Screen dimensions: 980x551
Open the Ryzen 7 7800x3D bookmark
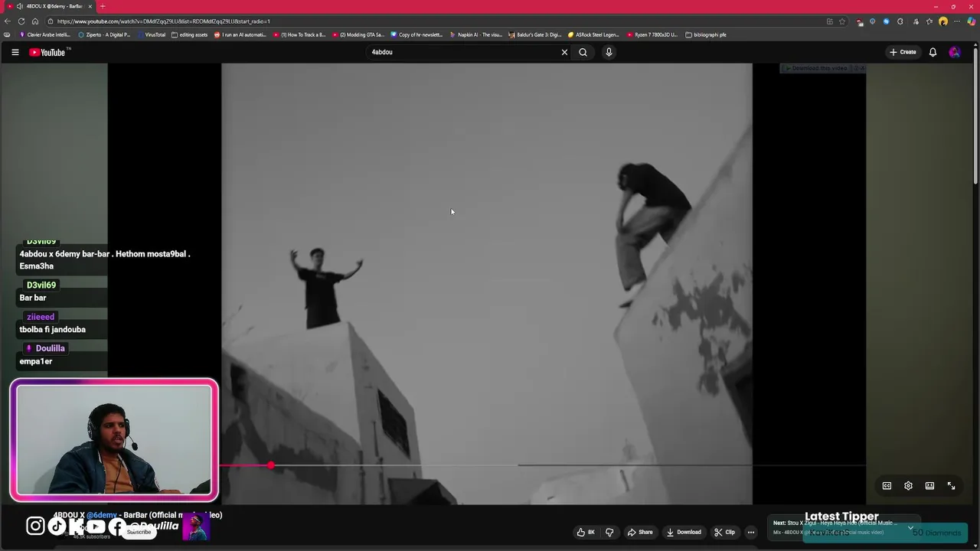pyautogui.click(x=652, y=34)
